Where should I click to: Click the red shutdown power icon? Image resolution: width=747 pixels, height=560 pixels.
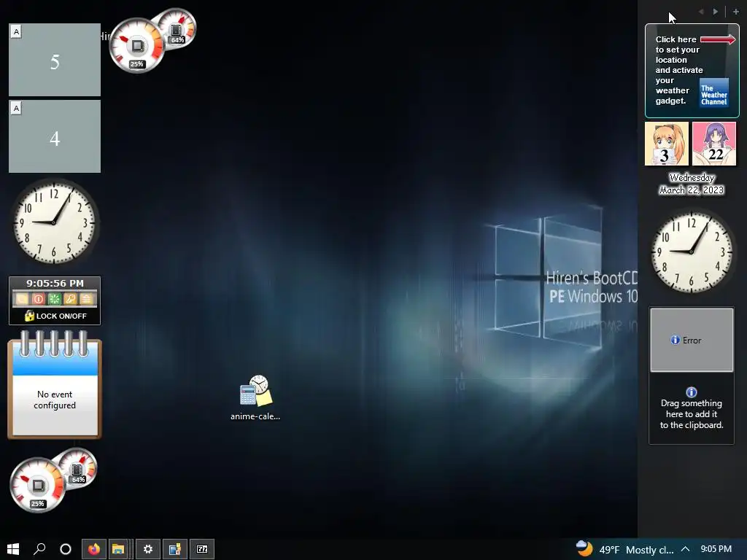[x=39, y=299]
